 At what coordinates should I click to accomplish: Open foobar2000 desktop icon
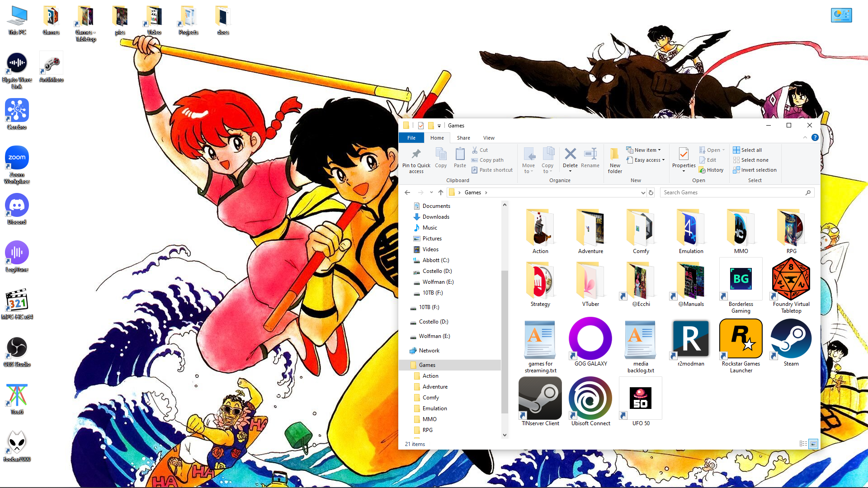[x=17, y=446]
